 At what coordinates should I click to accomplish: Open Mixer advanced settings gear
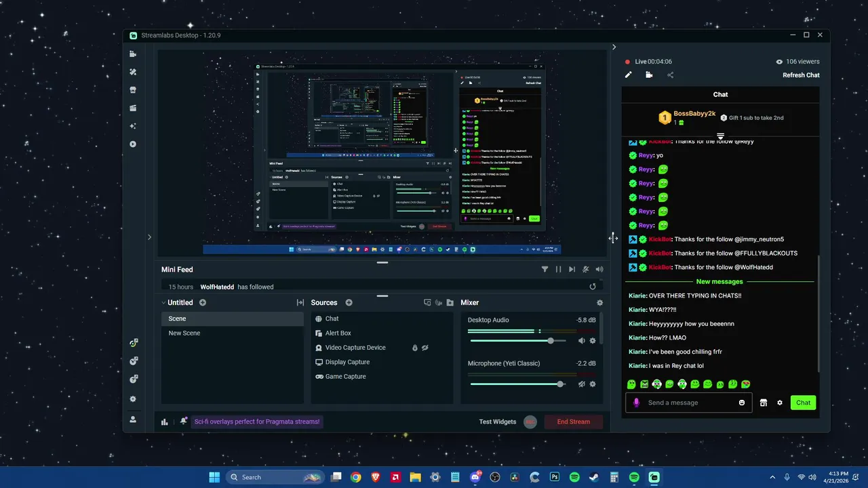click(x=599, y=303)
